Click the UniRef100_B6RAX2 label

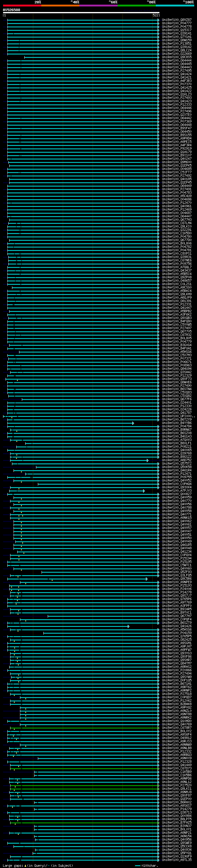(176, 802)
